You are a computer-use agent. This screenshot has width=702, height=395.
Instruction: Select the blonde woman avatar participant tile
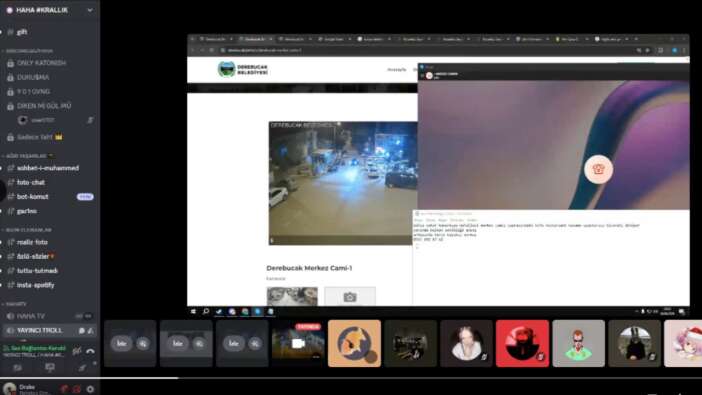click(466, 343)
